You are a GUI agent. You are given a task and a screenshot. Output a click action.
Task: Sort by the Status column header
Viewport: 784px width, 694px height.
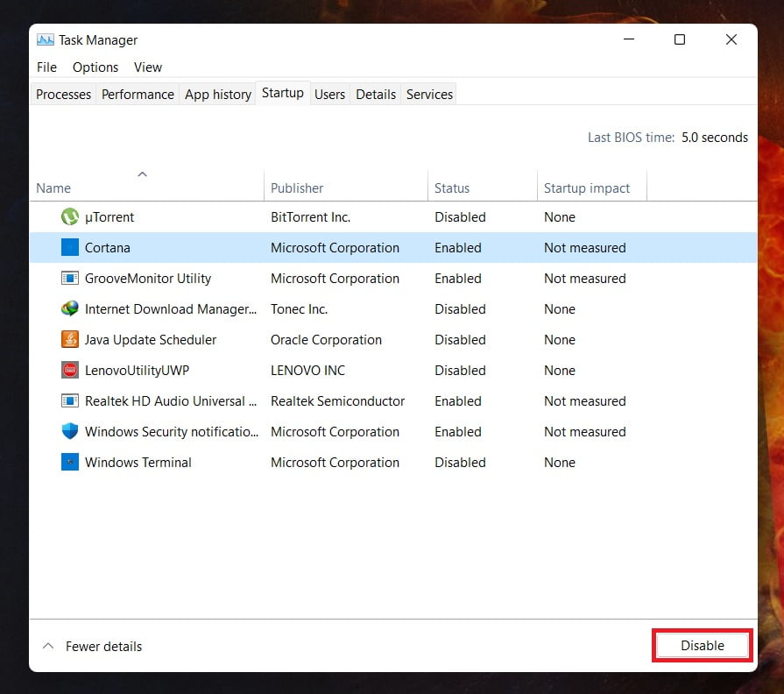(483, 186)
